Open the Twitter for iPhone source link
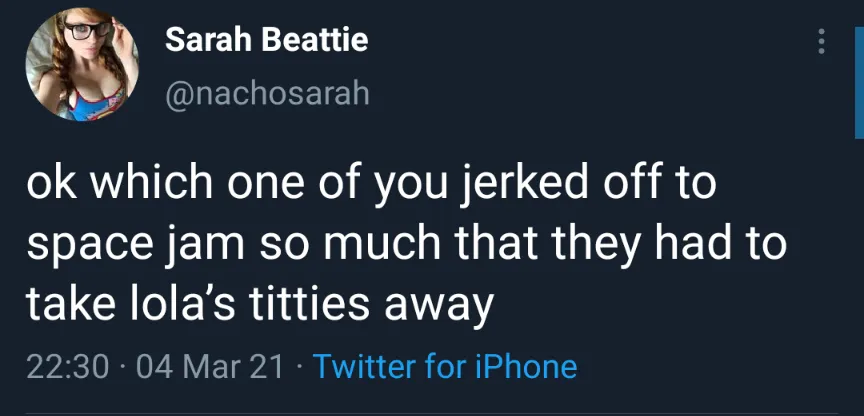 445,366
